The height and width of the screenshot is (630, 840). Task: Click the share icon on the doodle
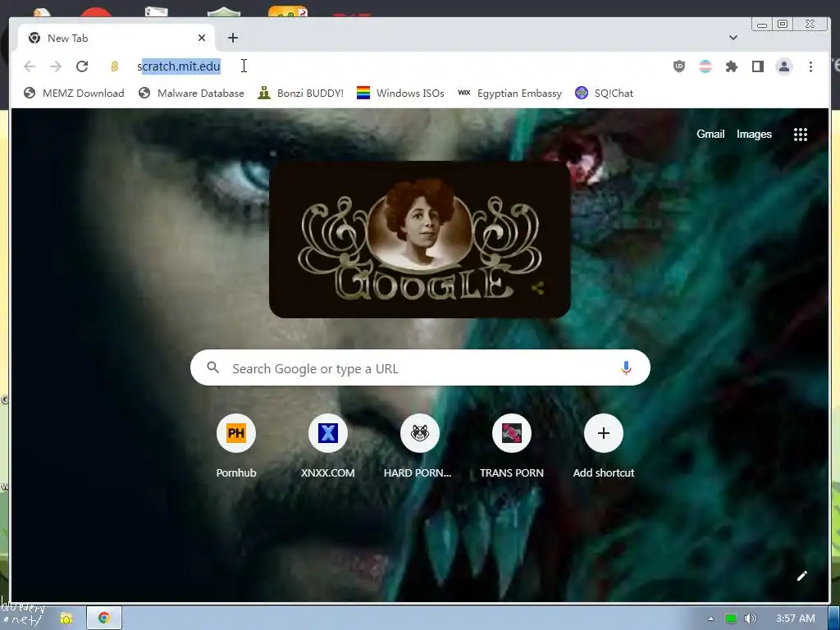537,288
